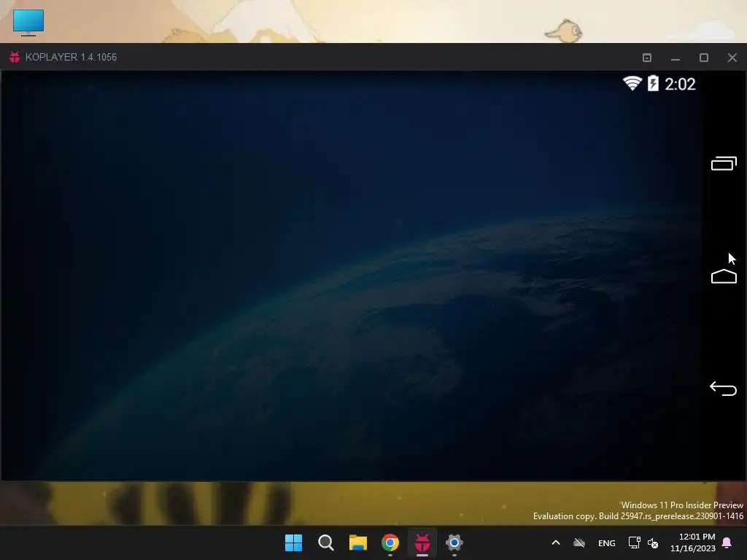The height and width of the screenshot is (560, 747).
Task: Open the taskbar clock showing 12:01 PM
Action: (693, 542)
